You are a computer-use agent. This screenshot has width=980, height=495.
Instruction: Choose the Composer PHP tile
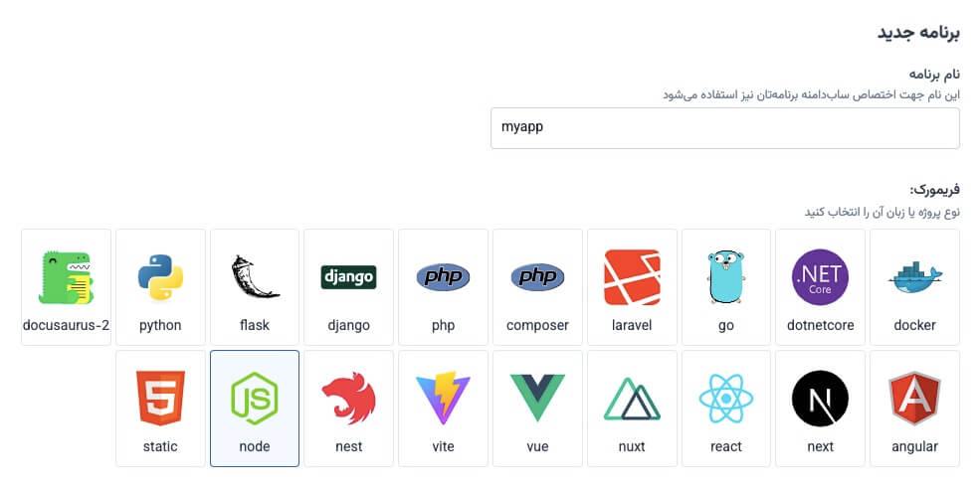(x=537, y=277)
